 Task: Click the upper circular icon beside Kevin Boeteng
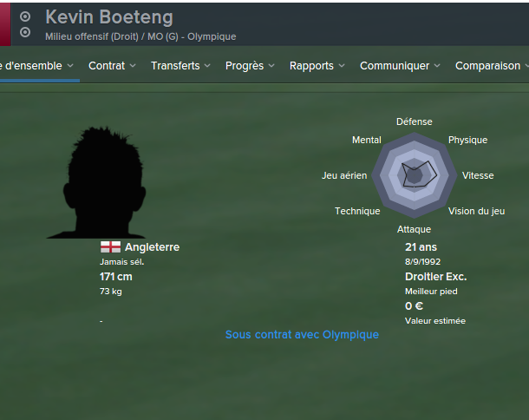coord(25,16)
